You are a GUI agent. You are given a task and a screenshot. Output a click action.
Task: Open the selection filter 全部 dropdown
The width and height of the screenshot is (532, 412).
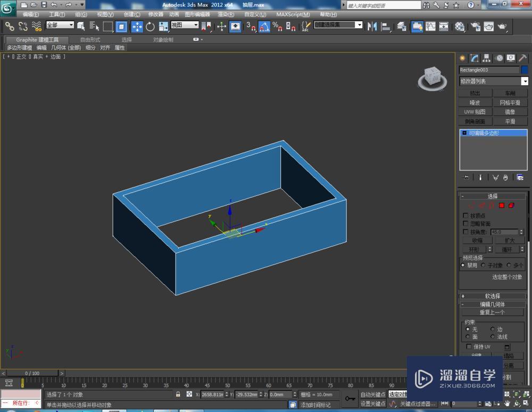click(x=59, y=24)
